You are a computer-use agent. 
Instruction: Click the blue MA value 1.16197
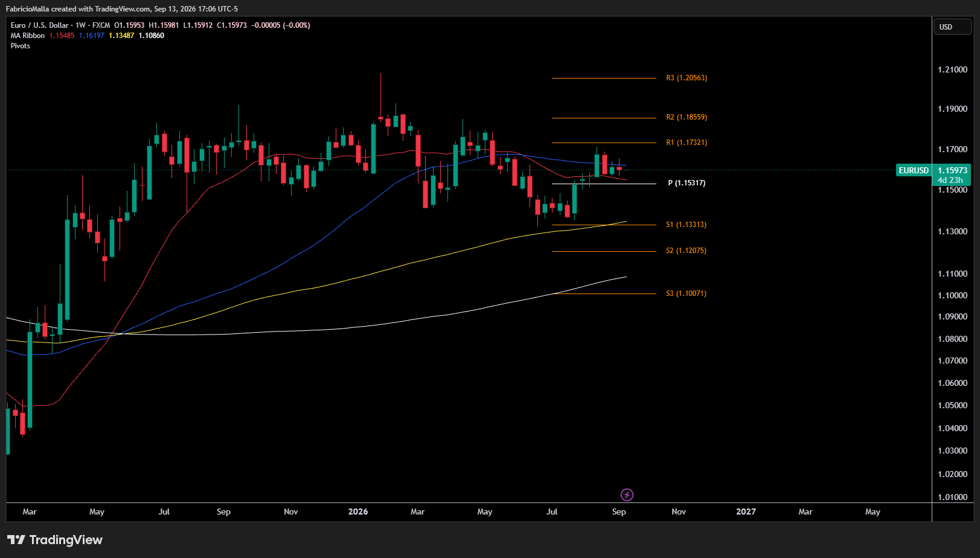click(x=92, y=36)
